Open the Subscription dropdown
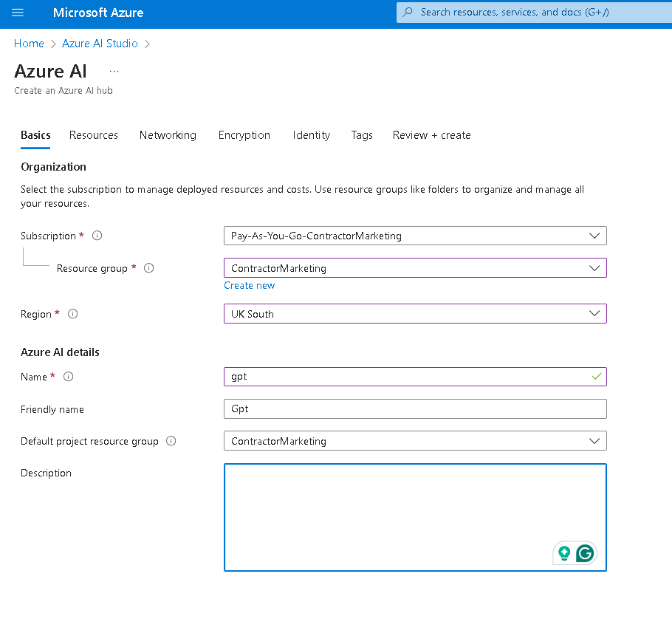672x619 pixels. 415,236
